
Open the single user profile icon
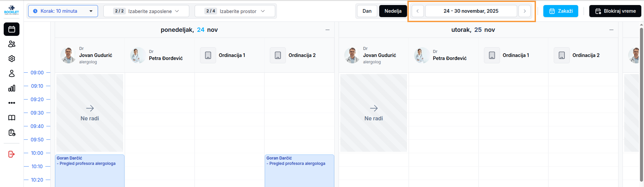12,73
